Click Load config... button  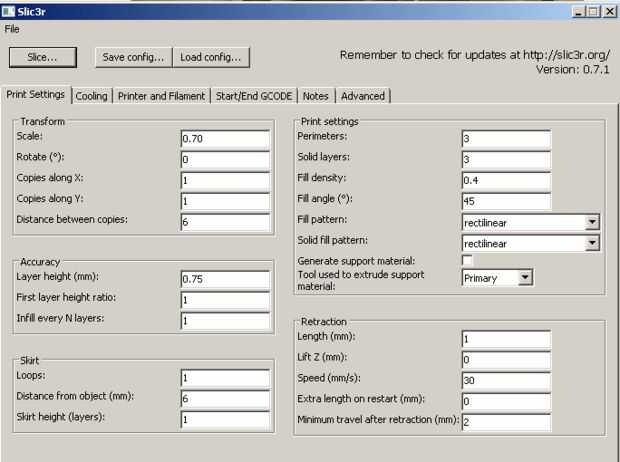[x=211, y=57]
